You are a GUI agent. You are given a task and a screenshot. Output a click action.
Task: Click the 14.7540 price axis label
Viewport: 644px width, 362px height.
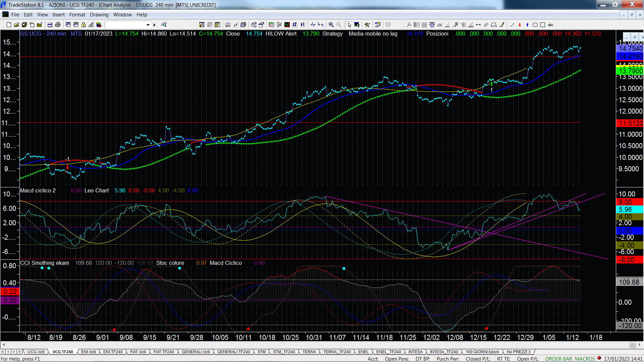(630, 49)
